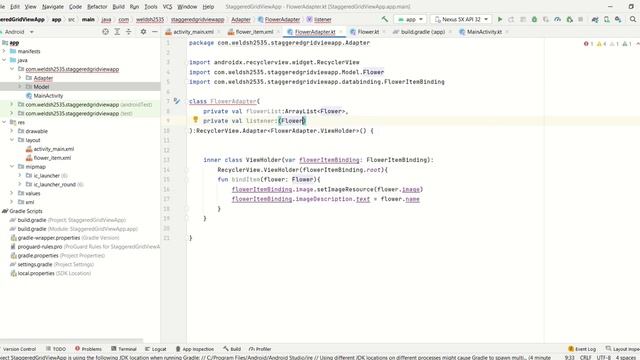Open the Android project view dropdown
Screen dimensions: 640x360
tap(18, 31)
